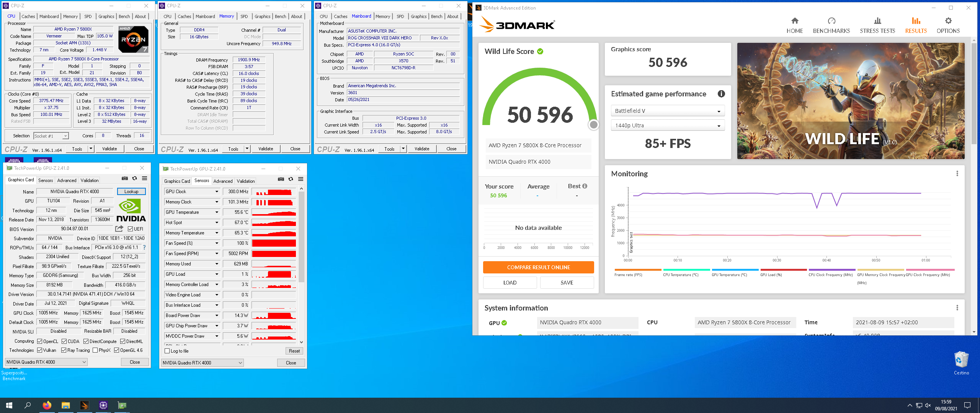Click COMPARE RESULT ONLINE button
The height and width of the screenshot is (413, 980).
coord(538,267)
